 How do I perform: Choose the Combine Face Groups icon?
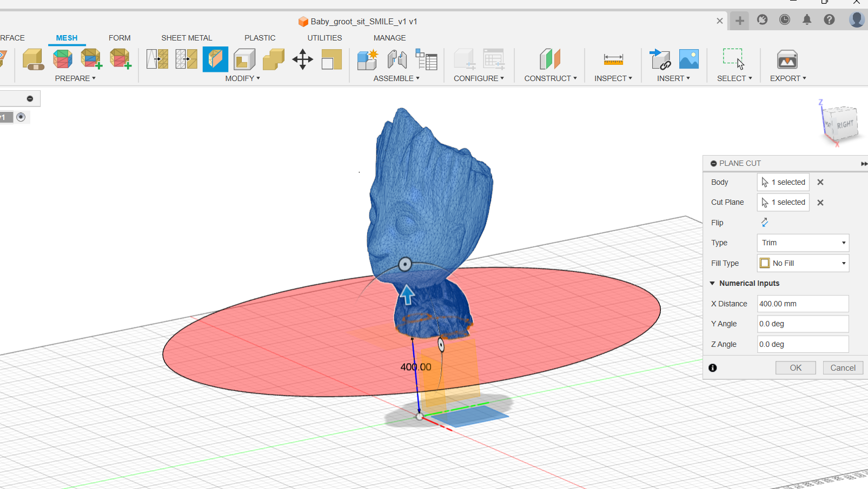click(x=120, y=59)
